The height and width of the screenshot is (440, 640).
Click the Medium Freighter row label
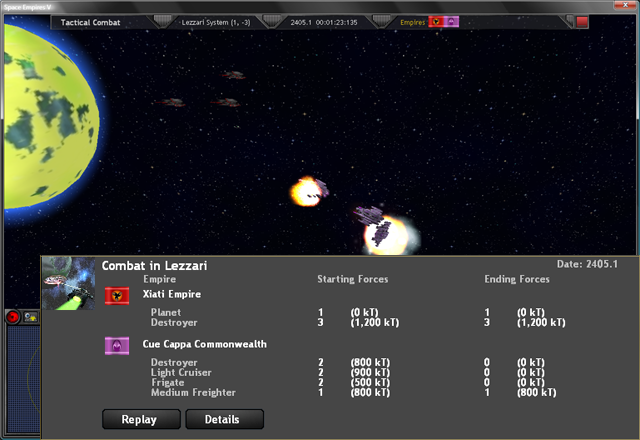point(193,393)
